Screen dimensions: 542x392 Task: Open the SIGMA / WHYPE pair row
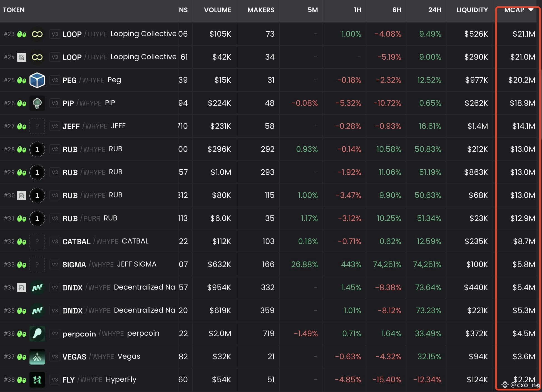[x=270, y=264]
